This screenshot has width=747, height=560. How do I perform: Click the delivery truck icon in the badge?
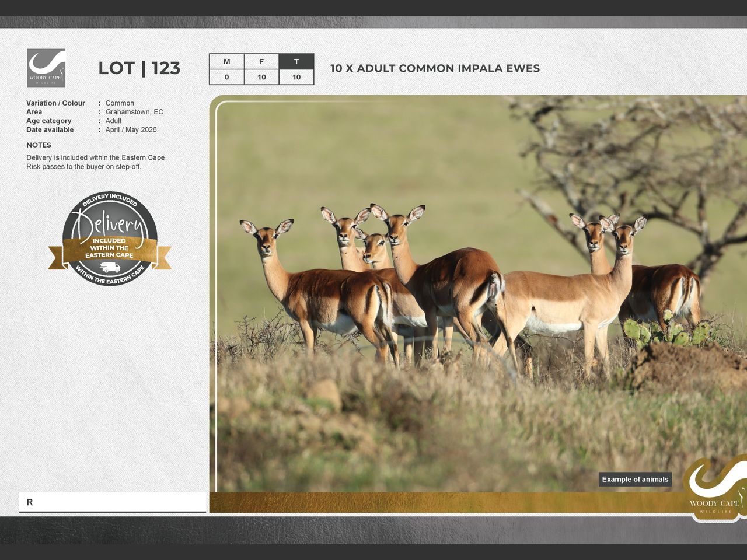(x=110, y=267)
